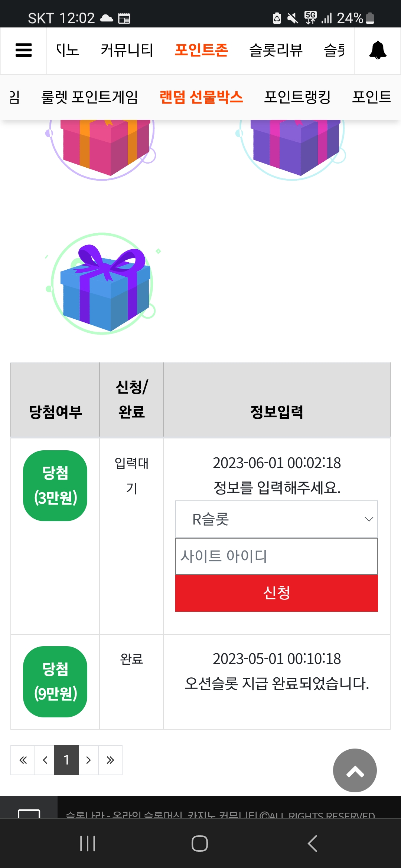Screen dimensions: 401x868
Task: Go to the next page arrow
Action: [x=88, y=760]
